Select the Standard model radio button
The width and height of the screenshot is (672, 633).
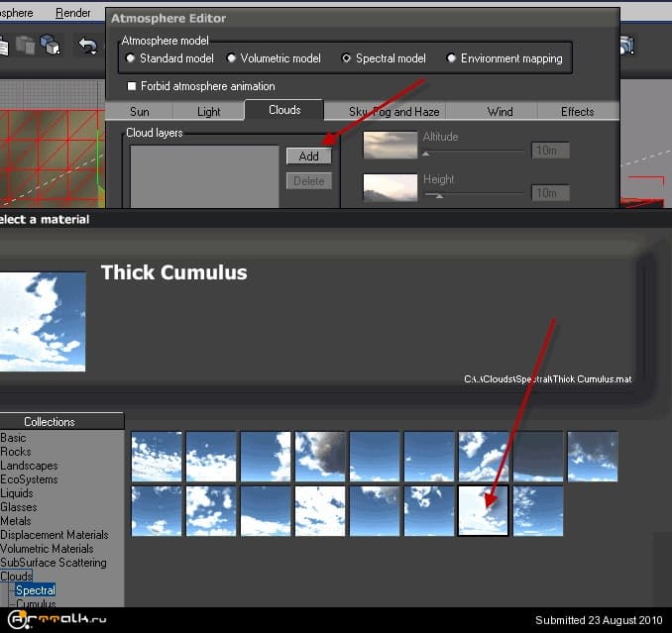coord(130,57)
